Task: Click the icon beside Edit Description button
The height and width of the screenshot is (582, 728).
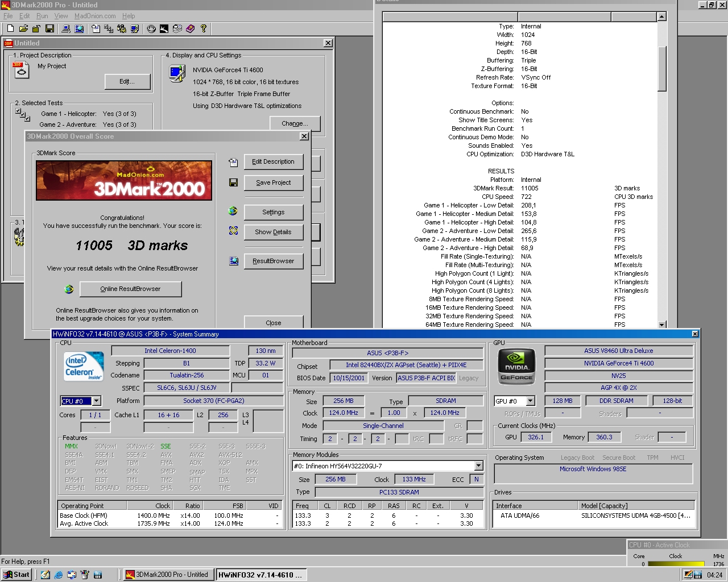Action: tap(233, 162)
